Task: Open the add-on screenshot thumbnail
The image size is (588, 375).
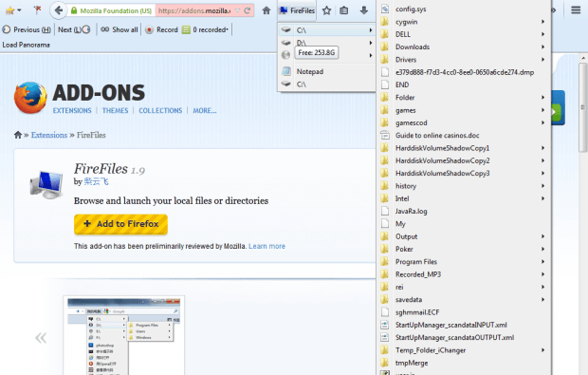Action: [123, 335]
